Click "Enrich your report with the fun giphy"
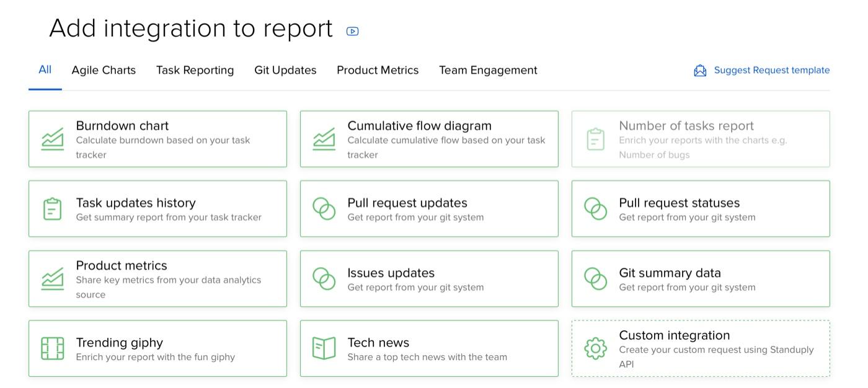Image resolution: width=868 pixels, height=388 pixels. coord(156,357)
